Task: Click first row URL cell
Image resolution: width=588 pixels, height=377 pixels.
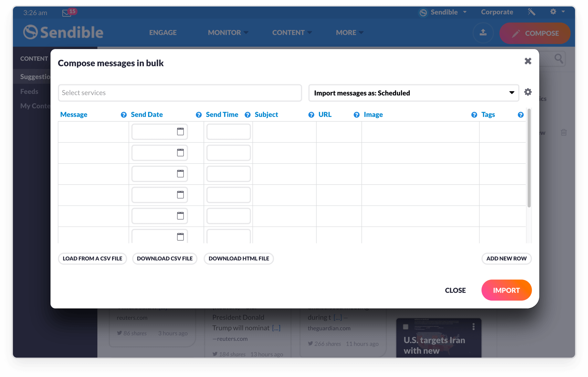Action: point(339,132)
